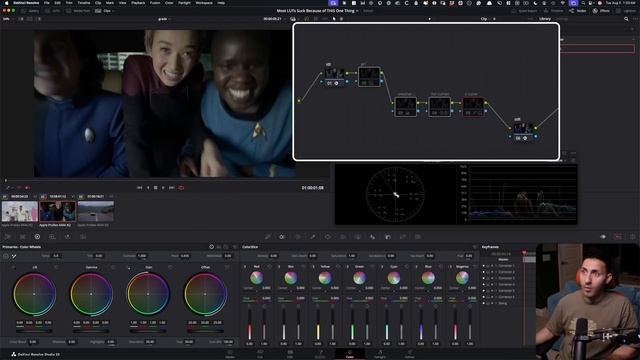Reset the Offset color wheel

click(227, 267)
